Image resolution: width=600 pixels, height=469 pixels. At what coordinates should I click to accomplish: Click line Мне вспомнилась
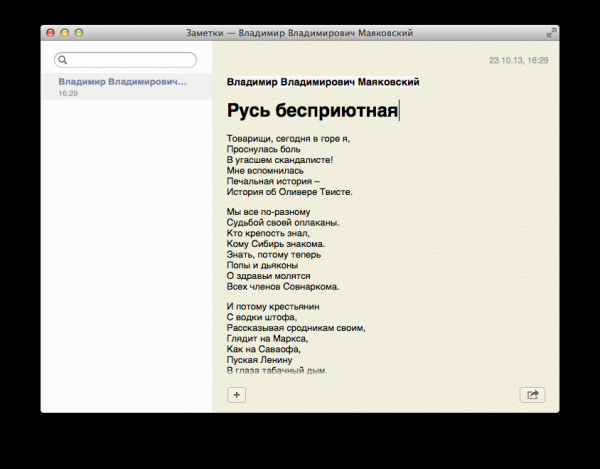(265, 171)
